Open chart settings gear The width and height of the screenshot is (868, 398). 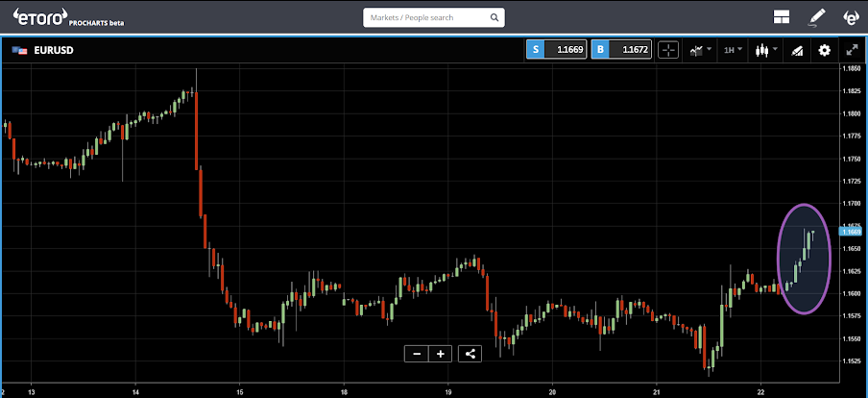click(824, 50)
